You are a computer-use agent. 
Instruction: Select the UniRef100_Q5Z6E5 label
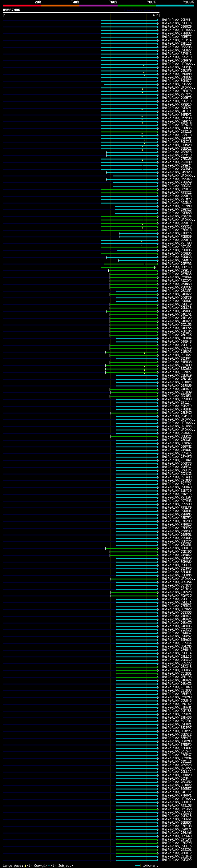[177, 152]
